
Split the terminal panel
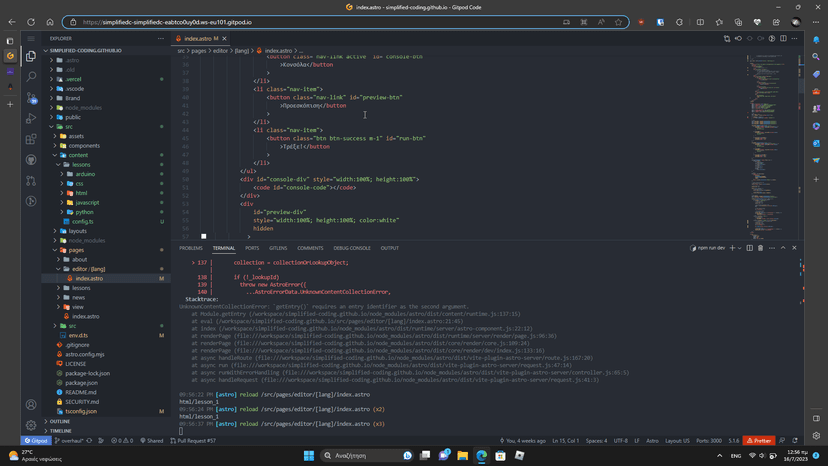(749, 248)
